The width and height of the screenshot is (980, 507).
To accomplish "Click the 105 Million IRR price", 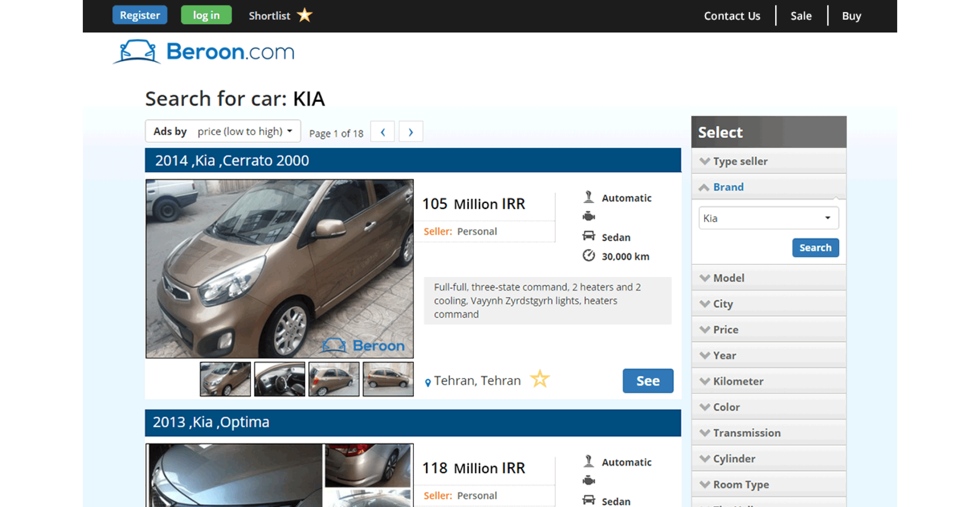I will tap(474, 204).
